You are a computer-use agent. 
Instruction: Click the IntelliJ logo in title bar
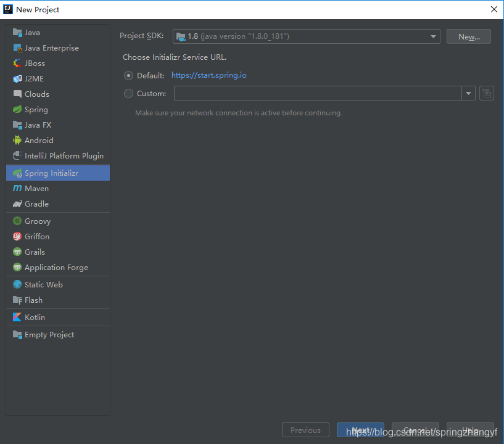[x=8, y=9]
